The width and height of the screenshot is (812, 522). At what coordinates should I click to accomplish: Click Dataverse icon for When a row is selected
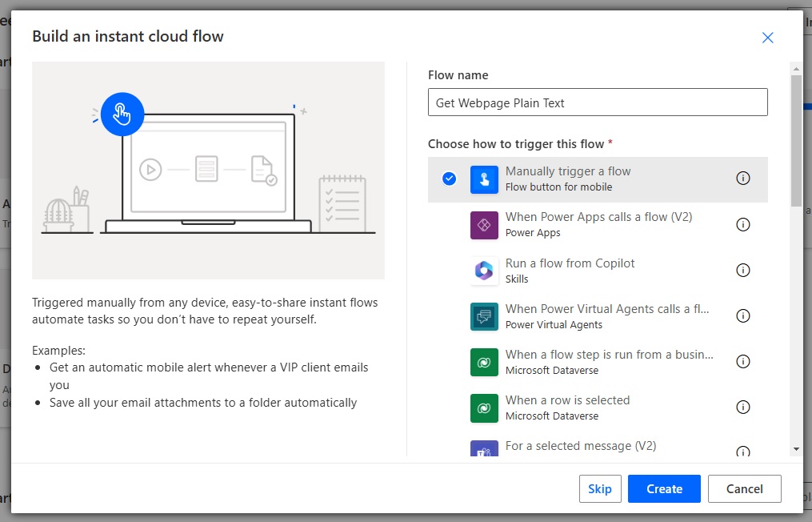(x=484, y=408)
